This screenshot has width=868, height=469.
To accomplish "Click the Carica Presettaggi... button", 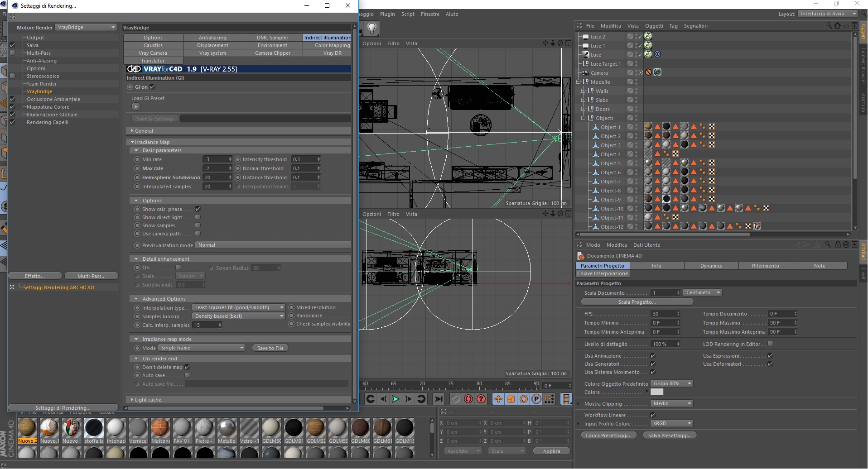I will click(x=608, y=435).
